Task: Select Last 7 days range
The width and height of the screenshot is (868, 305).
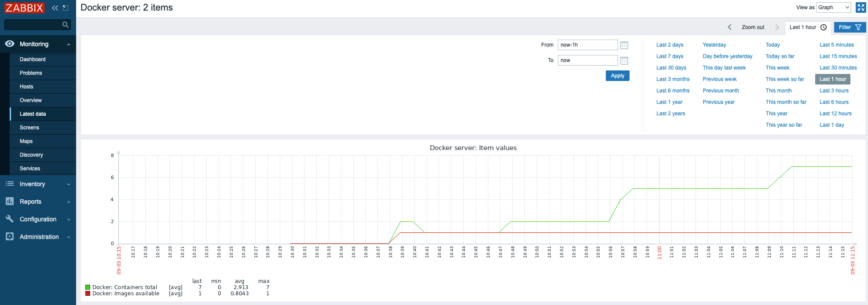Action: [x=670, y=56]
